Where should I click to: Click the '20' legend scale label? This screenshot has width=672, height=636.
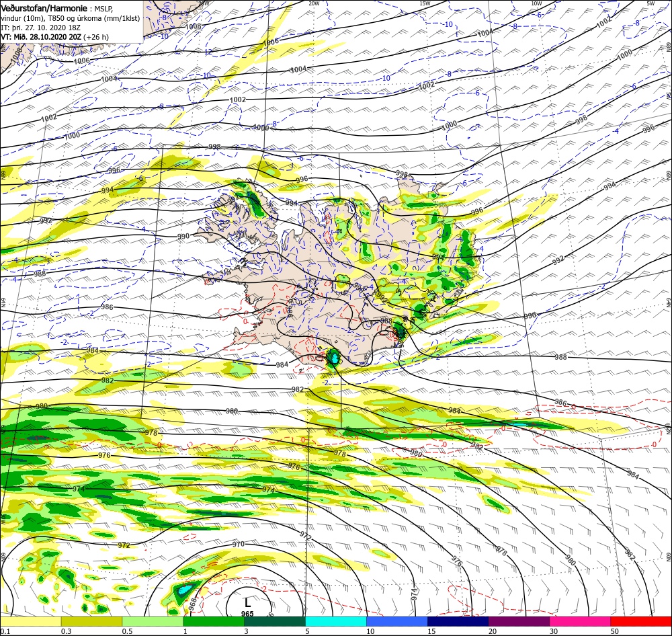click(493, 631)
